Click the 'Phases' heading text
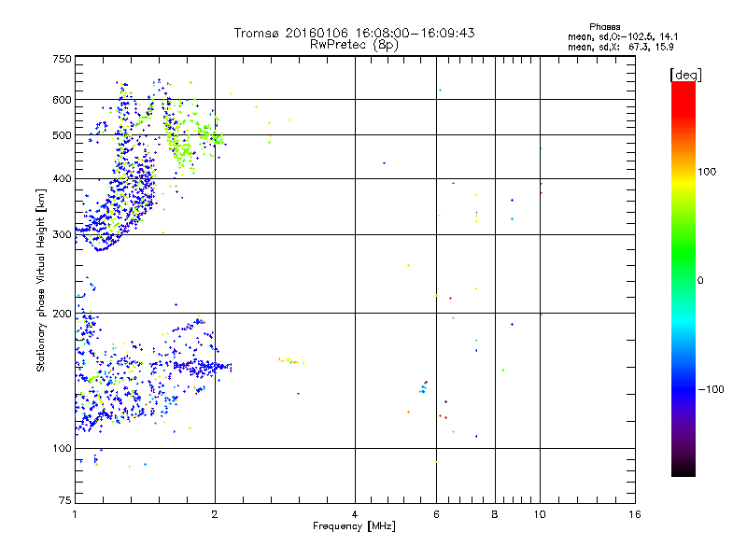Image resolution: width=747 pixels, height=560 pixels. tap(604, 27)
